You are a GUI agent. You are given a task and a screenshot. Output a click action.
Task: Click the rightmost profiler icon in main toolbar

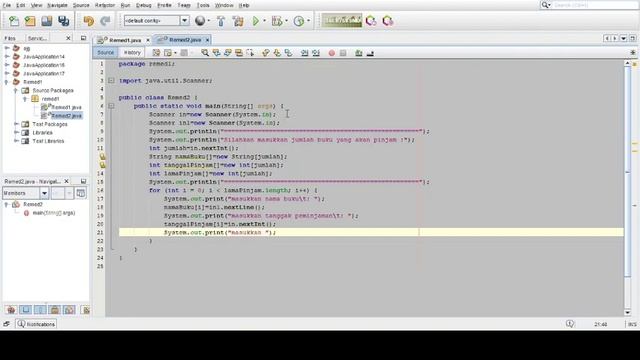click(388, 21)
